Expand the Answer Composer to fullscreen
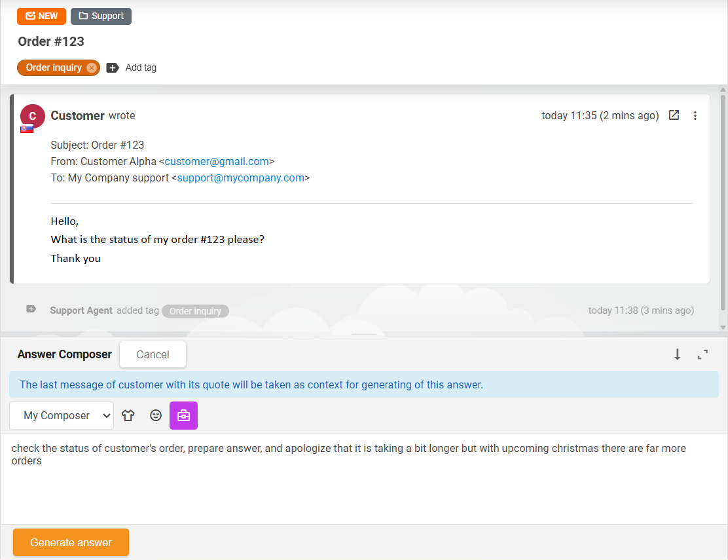728x560 pixels. [702, 354]
